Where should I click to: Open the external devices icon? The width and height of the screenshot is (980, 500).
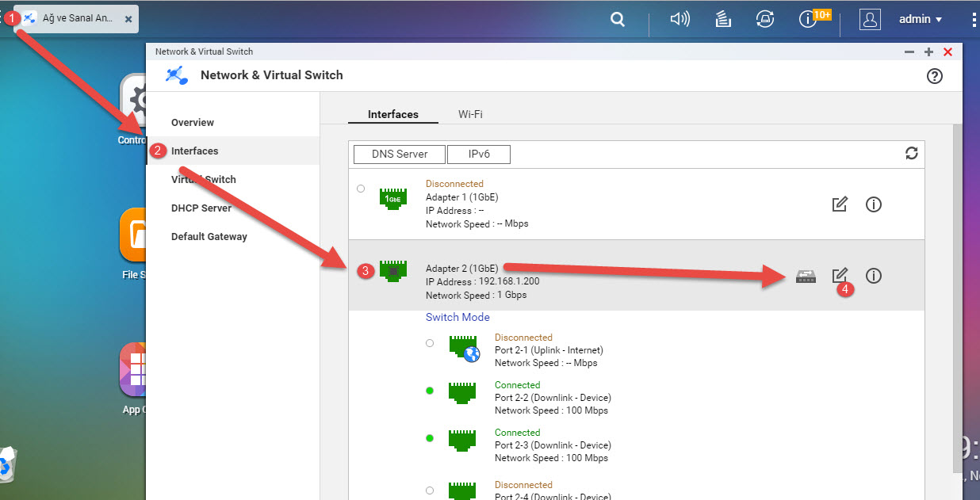click(x=765, y=20)
